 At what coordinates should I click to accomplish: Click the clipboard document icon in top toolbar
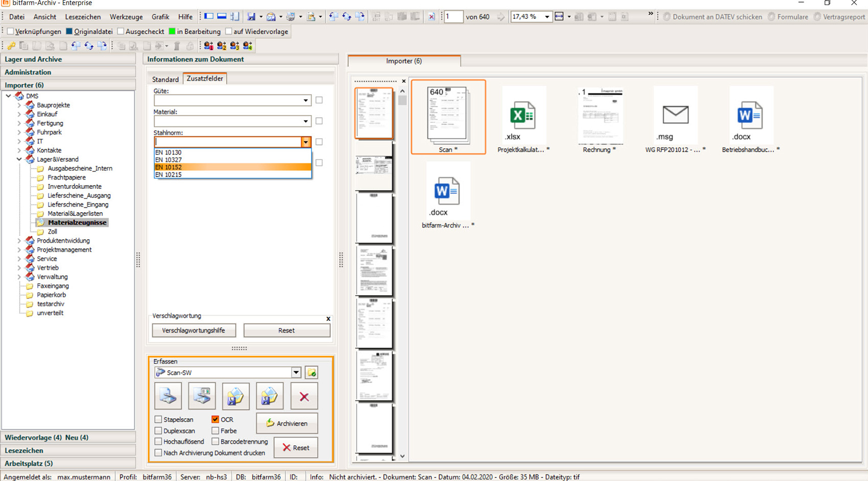(x=311, y=17)
